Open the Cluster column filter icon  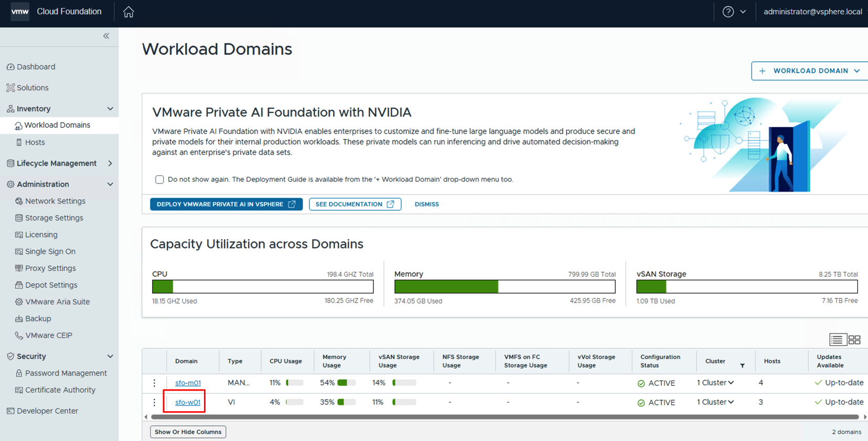[742, 365]
